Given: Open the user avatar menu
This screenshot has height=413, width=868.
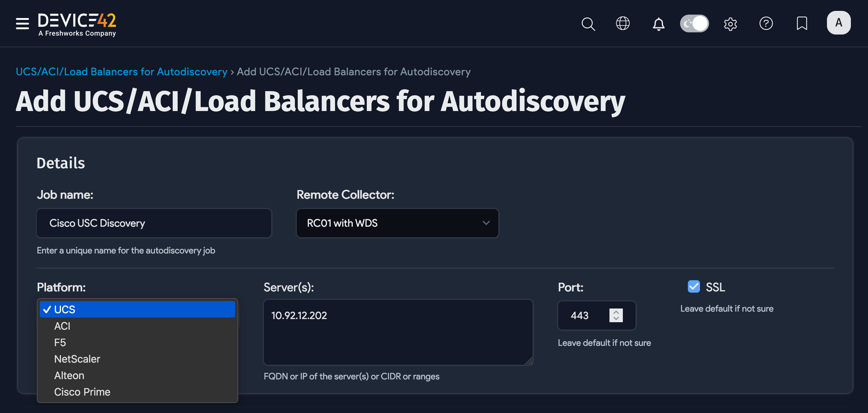Looking at the screenshot, I should click(838, 23).
